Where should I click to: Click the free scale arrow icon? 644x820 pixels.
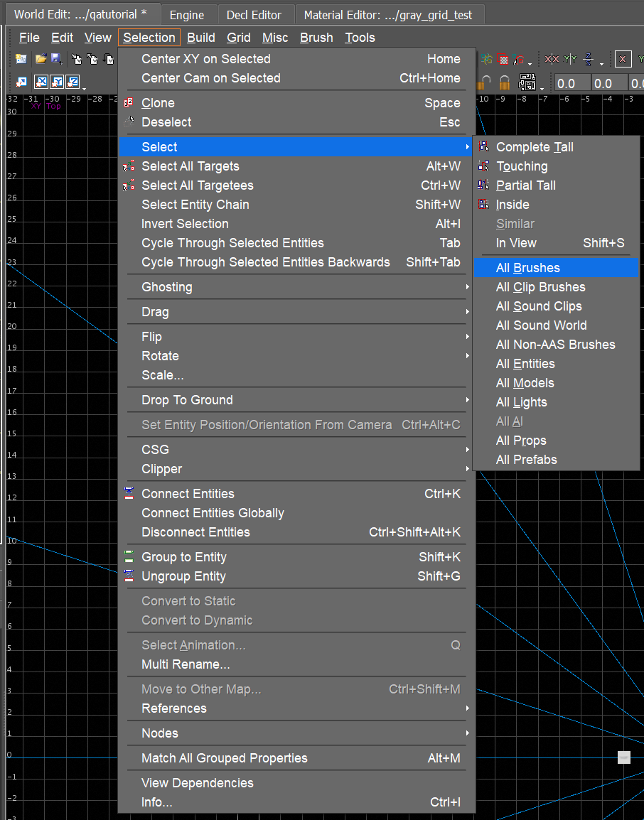pyautogui.click(x=21, y=82)
